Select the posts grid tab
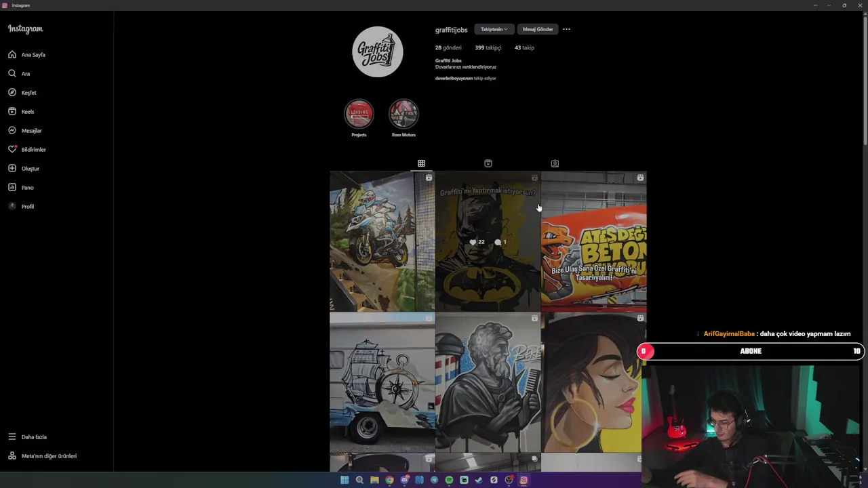The image size is (868, 488). [x=421, y=163]
